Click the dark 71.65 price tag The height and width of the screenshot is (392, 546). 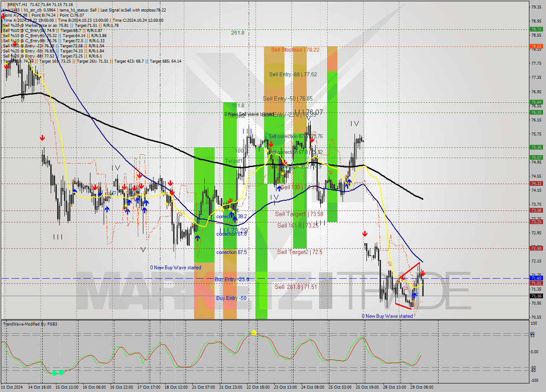[536, 278]
